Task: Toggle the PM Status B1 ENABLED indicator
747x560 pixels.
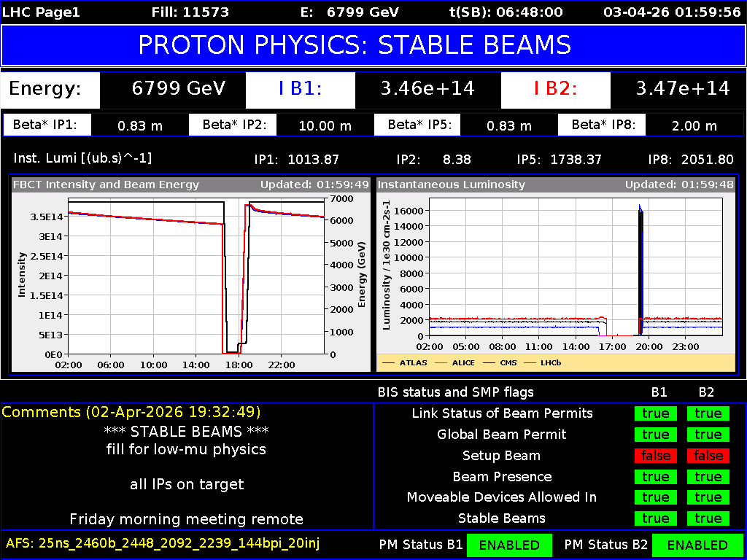Action: point(509,545)
